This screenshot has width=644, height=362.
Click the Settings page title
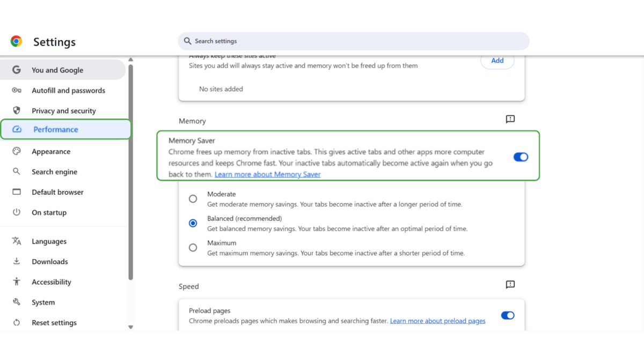[54, 42]
